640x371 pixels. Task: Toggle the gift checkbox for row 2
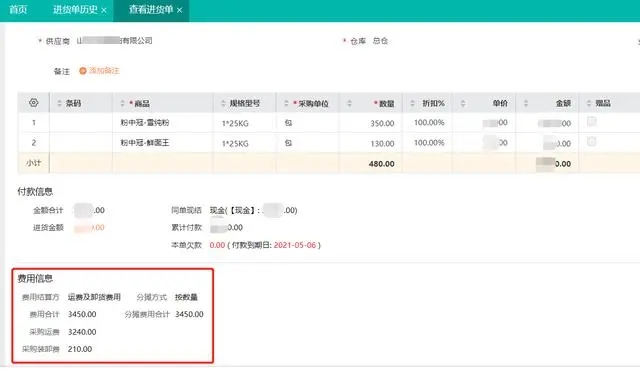click(x=591, y=142)
